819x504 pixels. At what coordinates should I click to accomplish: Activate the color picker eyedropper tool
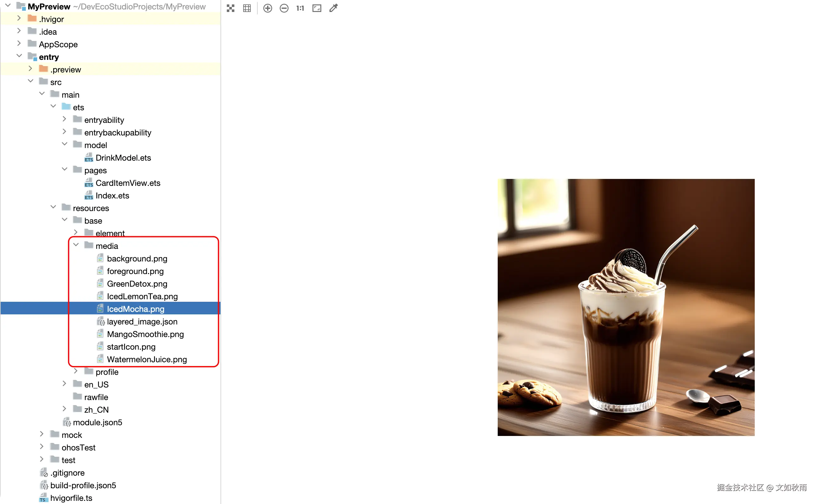334,8
